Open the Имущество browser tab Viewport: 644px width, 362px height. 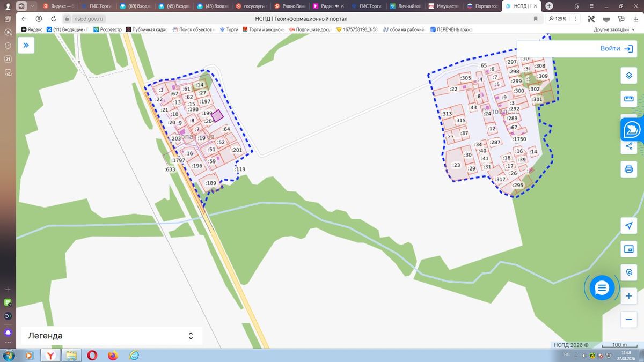coord(443,6)
